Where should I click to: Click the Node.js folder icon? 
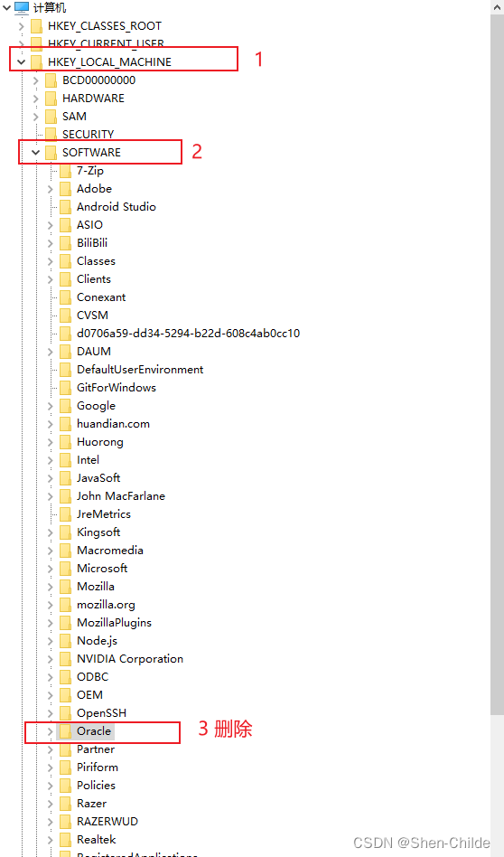(66, 641)
